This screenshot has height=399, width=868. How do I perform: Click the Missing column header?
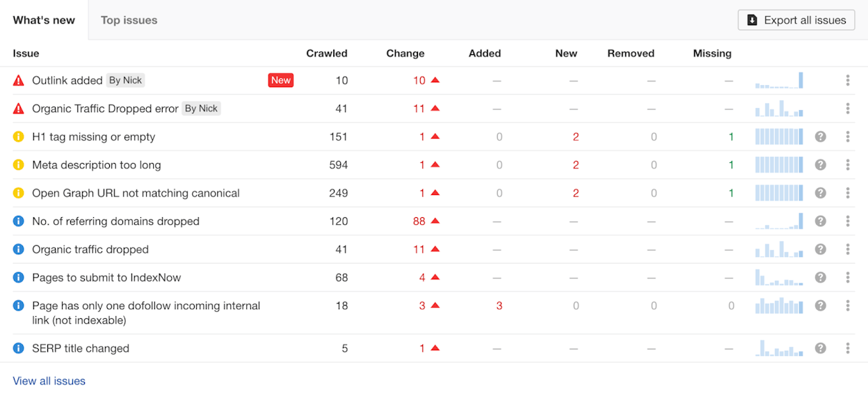[712, 53]
